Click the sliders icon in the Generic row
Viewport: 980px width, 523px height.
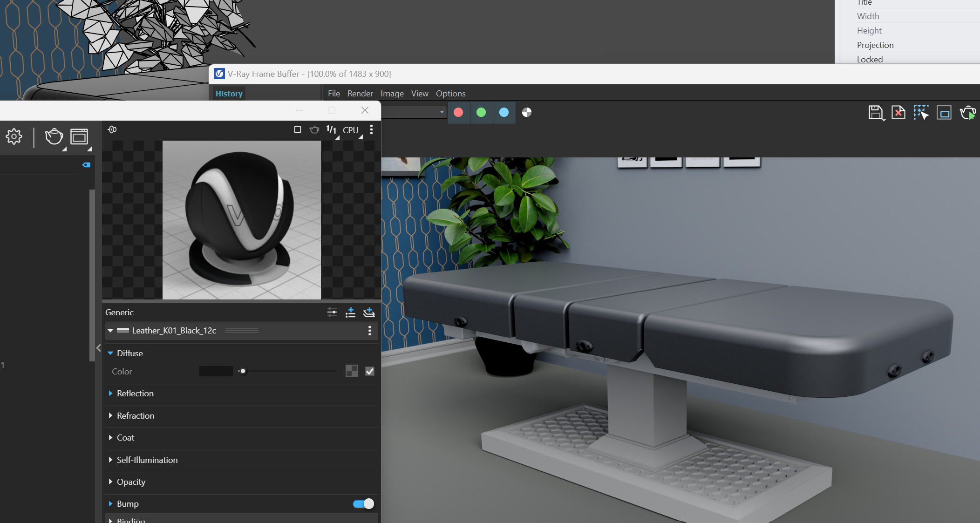(332, 312)
